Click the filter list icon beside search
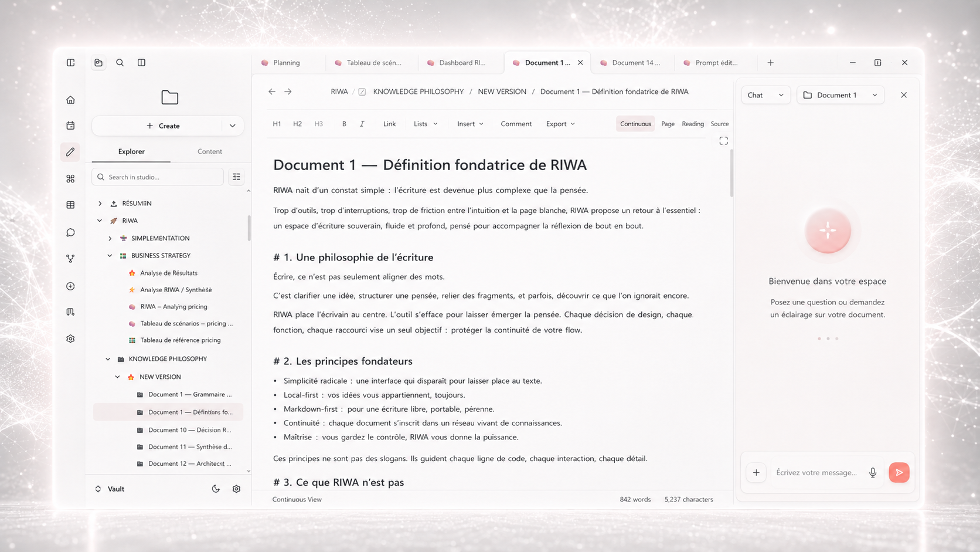Image resolution: width=980 pixels, height=552 pixels. pyautogui.click(x=236, y=177)
